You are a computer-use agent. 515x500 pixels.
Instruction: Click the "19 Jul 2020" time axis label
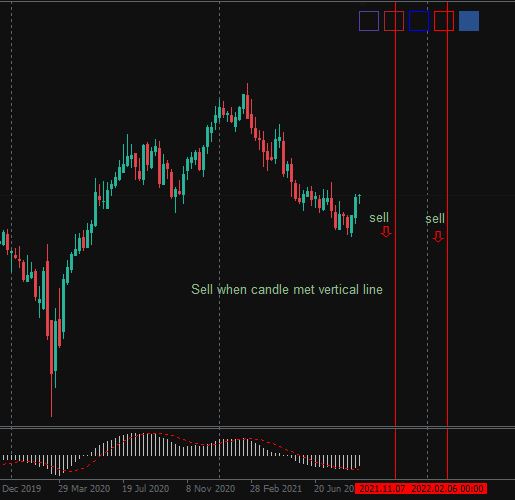[x=145, y=489]
